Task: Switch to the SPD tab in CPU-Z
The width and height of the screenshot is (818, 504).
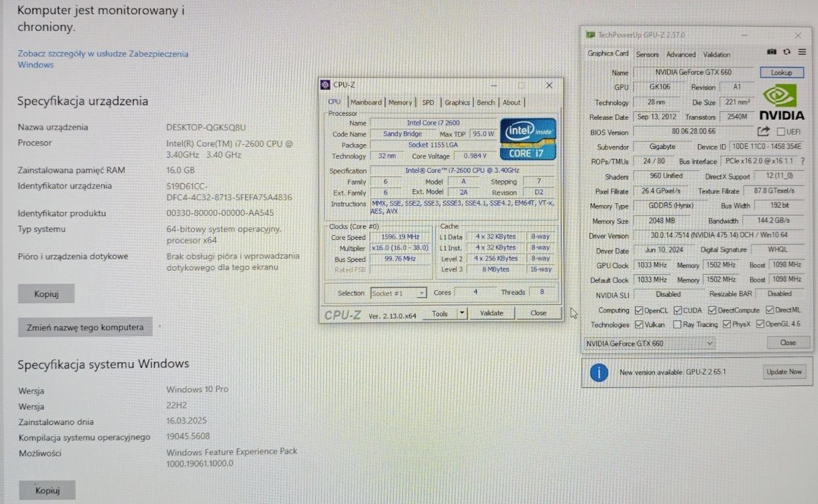Action: [x=428, y=103]
